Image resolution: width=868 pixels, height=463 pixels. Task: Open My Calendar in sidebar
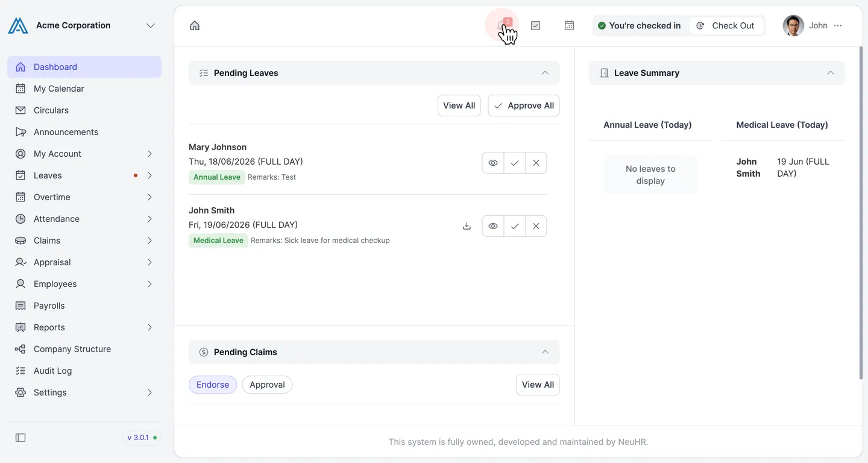(84, 89)
